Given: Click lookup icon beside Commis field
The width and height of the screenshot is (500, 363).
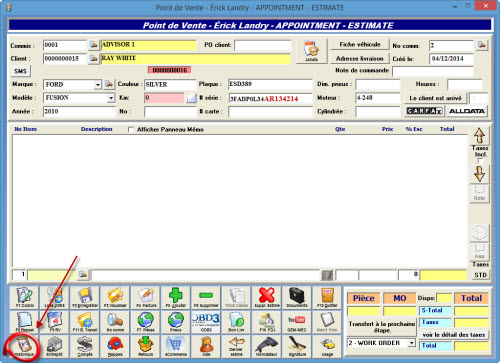Looking at the screenshot, I should click(94, 45).
